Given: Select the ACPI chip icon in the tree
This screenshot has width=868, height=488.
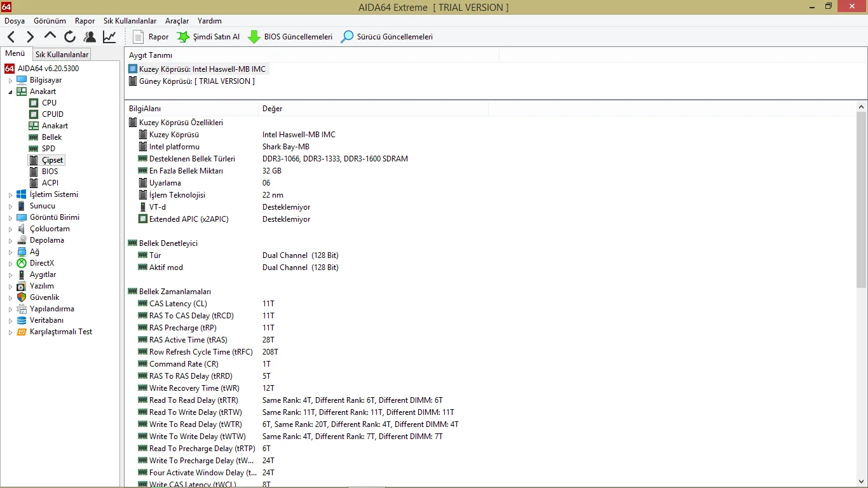Looking at the screenshot, I should [x=34, y=183].
